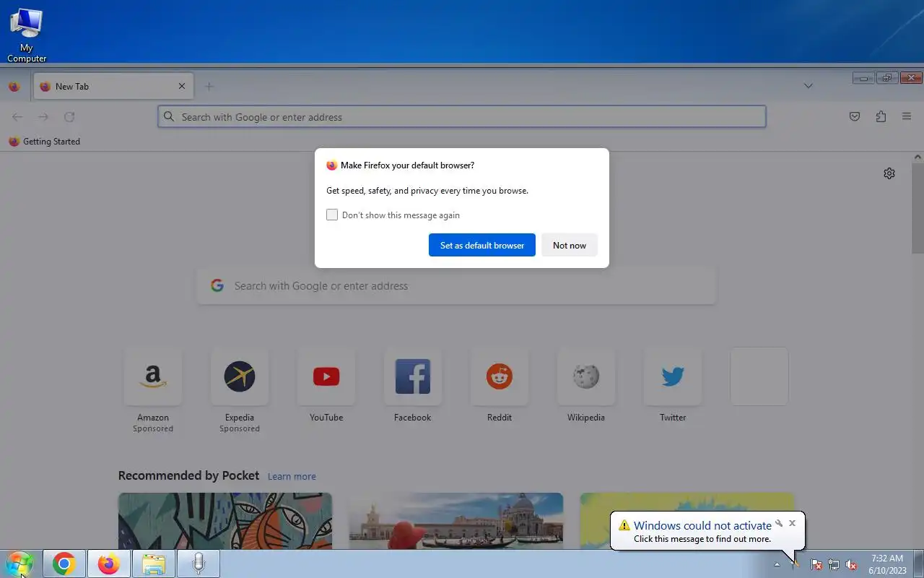This screenshot has height=578, width=924.
Task: Click Set as default browser button
Action: click(x=482, y=245)
